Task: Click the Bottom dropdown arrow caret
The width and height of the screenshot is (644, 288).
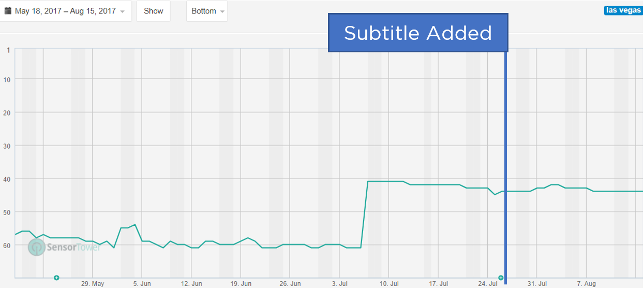Action: coord(222,11)
